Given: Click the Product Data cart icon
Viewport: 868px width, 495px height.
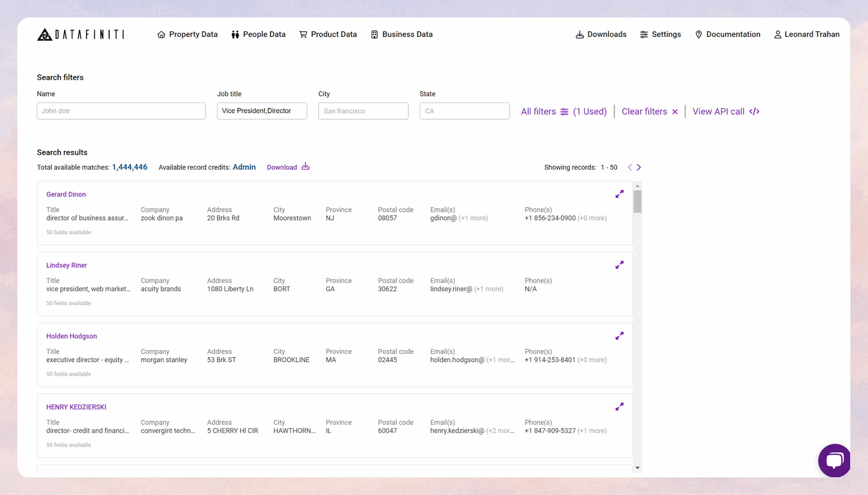Looking at the screenshot, I should coord(303,34).
